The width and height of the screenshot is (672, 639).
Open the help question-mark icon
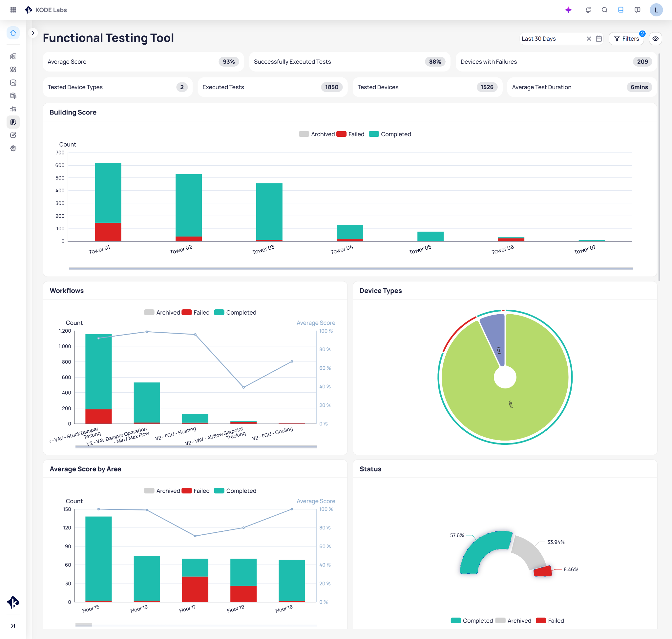(637, 10)
